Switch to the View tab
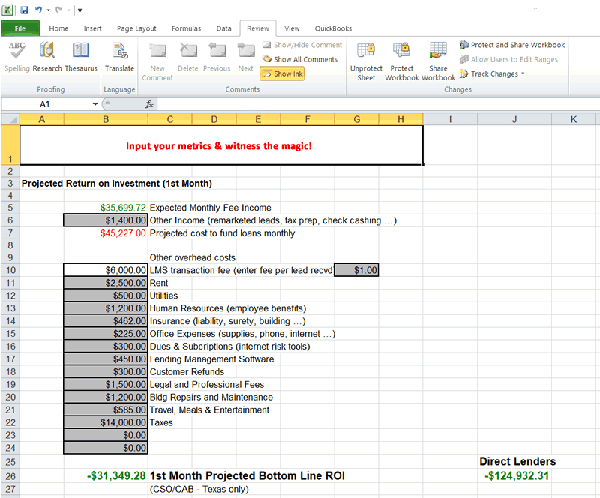Viewport: 600px width, 498px height. click(292, 28)
